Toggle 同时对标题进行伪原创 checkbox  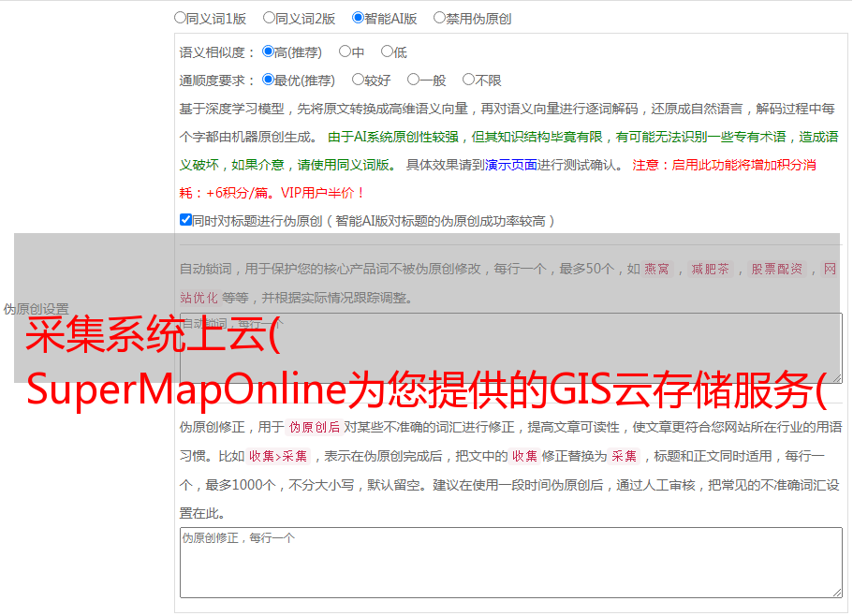(185, 220)
